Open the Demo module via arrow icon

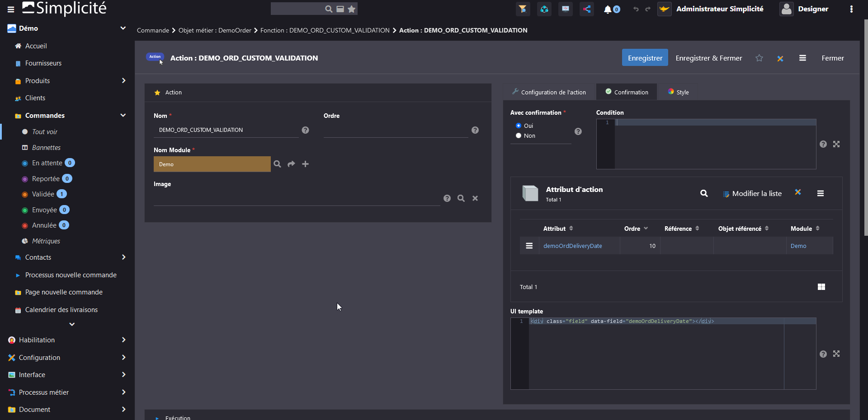point(292,164)
